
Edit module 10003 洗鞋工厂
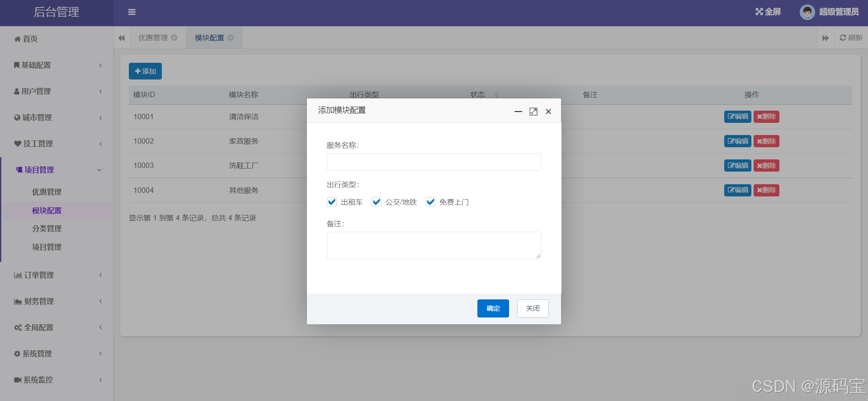738,166
